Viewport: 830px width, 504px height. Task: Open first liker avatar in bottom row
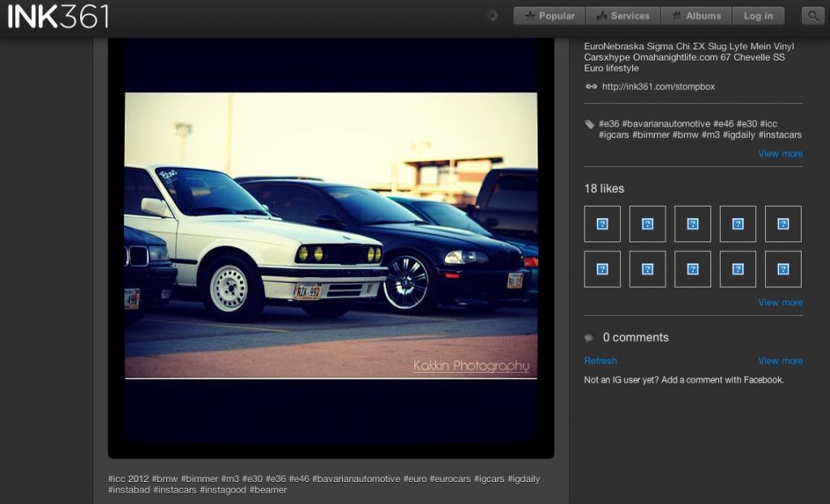[602, 269]
